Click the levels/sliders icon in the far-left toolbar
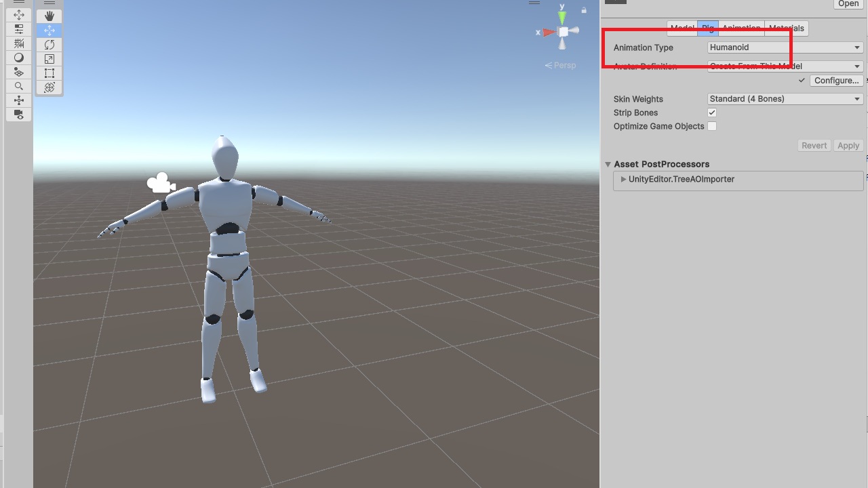868x488 pixels. click(x=18, y=29)
